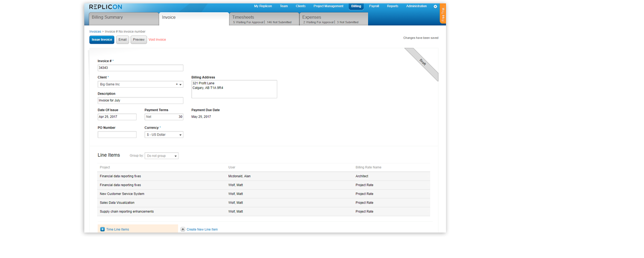This screenshot has height=258, width=644.
Task: Click the Description input field
Action: coord(140,100)
